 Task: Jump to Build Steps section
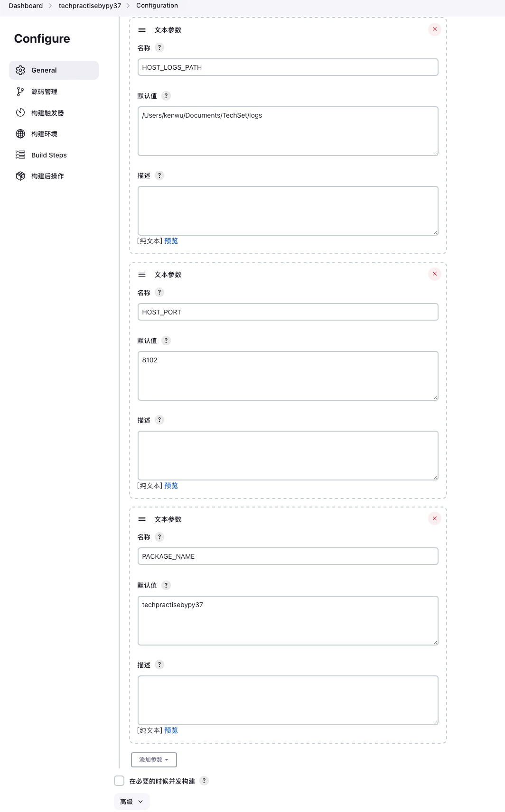pos(49,155)
